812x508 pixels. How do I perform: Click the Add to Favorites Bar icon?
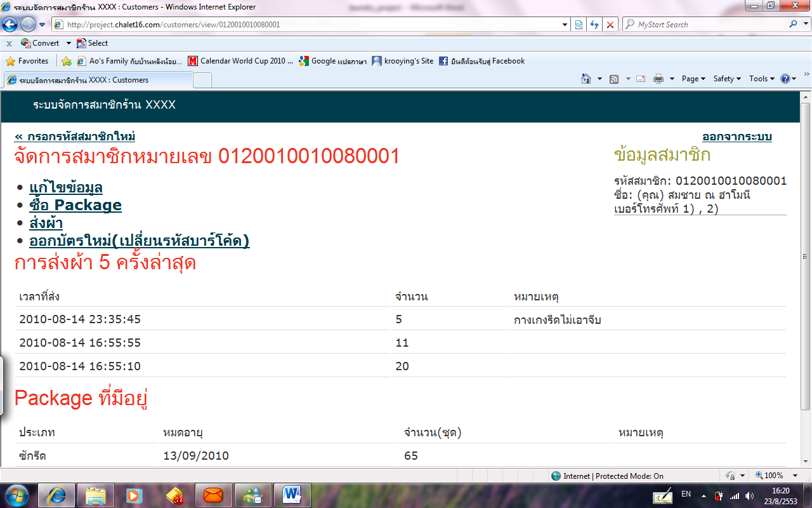[66, 62]
